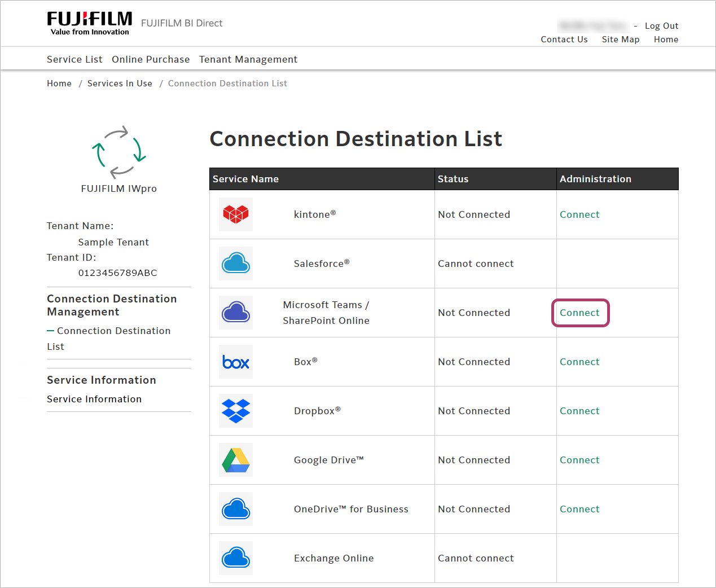This screenshot has height=588, width=716.
Task: Open Service Information sidebar link
Action: 94,399
